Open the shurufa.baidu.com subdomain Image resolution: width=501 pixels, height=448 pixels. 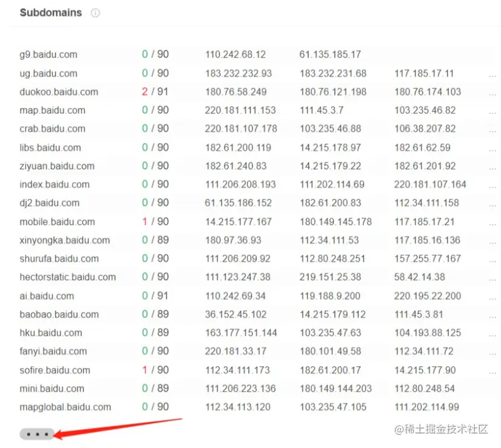pyautogui.click(x=59, y=258)
